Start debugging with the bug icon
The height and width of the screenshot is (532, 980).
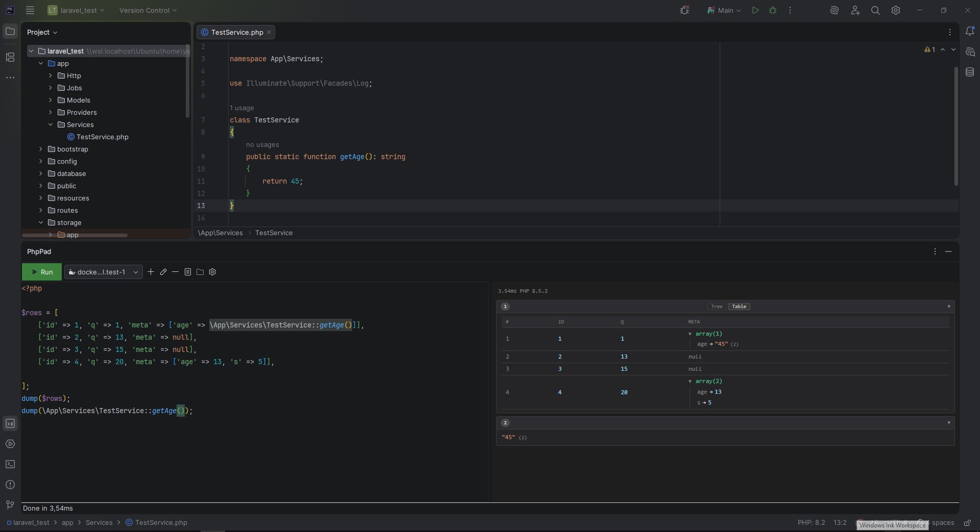click(773, 10)
